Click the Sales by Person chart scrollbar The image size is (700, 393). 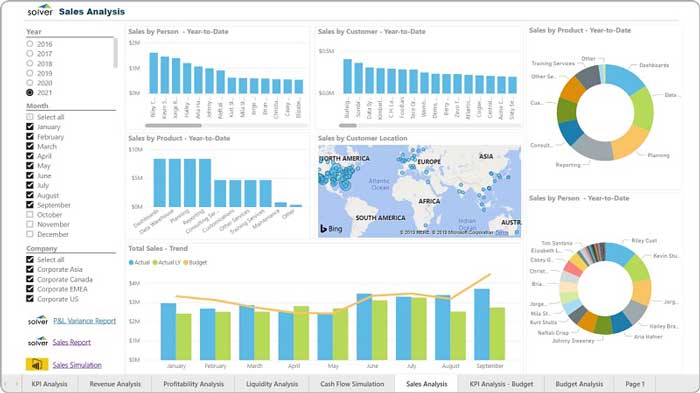[x=173, y=125]
